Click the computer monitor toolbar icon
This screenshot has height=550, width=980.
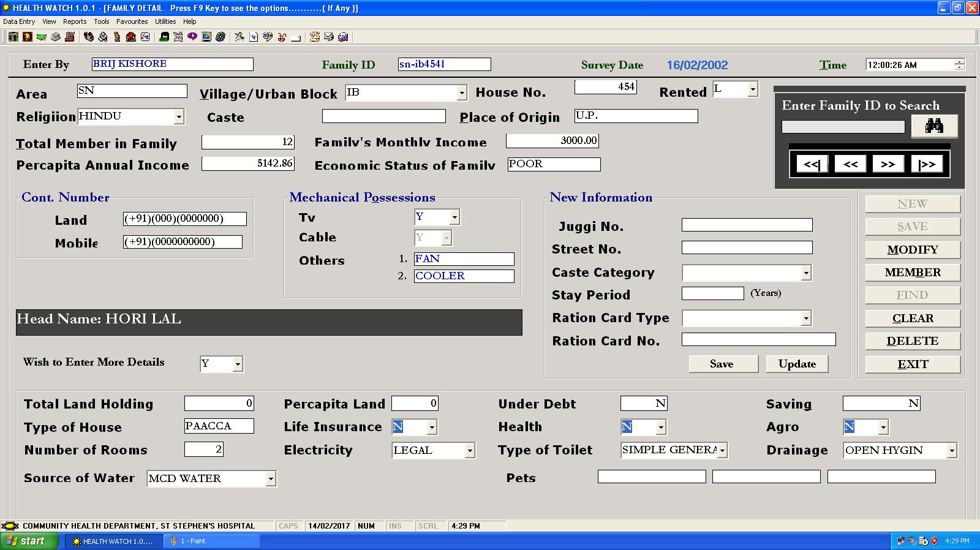coord(206,37)
